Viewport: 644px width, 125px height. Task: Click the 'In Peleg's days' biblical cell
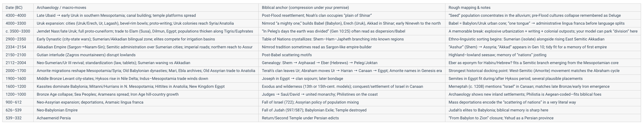[352, 31]
